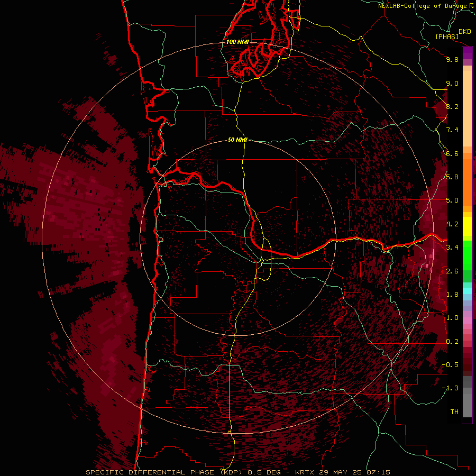Click the 9.0 legend value

[452, 83]
